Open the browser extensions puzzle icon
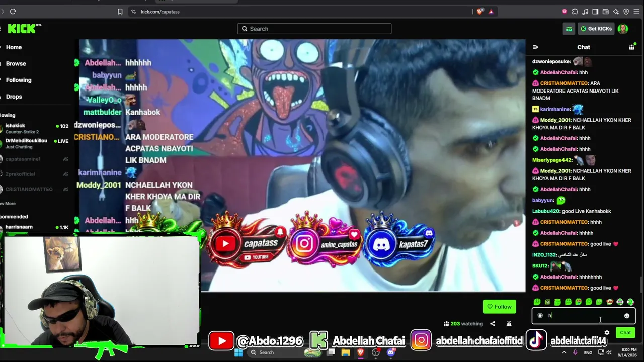The width and height of the screenshot is (644, 362). [x=575, y=12]
